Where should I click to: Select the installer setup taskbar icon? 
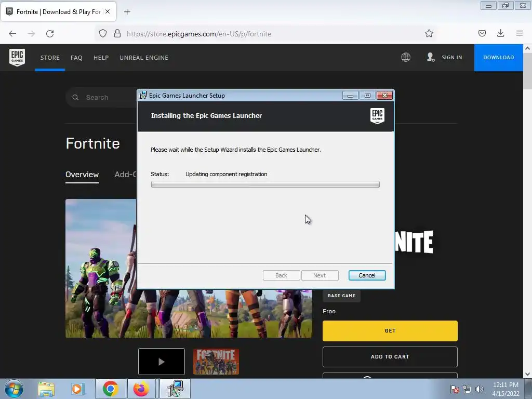(176, 389)
